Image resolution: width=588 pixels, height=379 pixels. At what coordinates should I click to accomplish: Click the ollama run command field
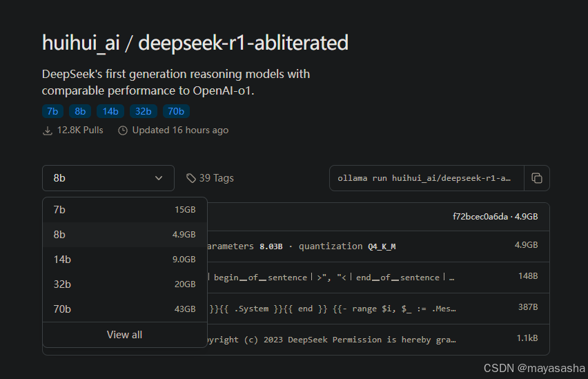point(427,178)
